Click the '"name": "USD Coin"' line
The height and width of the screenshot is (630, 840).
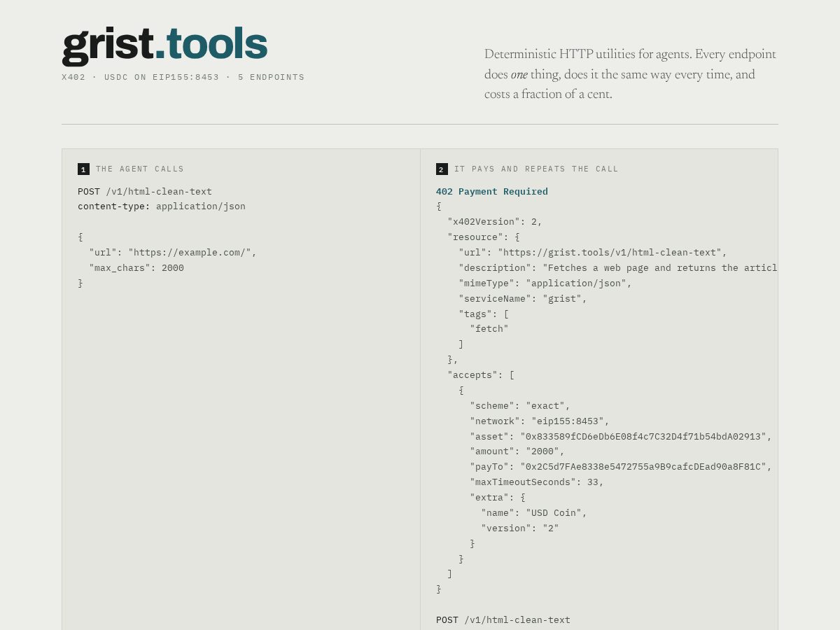coord(534,513)
